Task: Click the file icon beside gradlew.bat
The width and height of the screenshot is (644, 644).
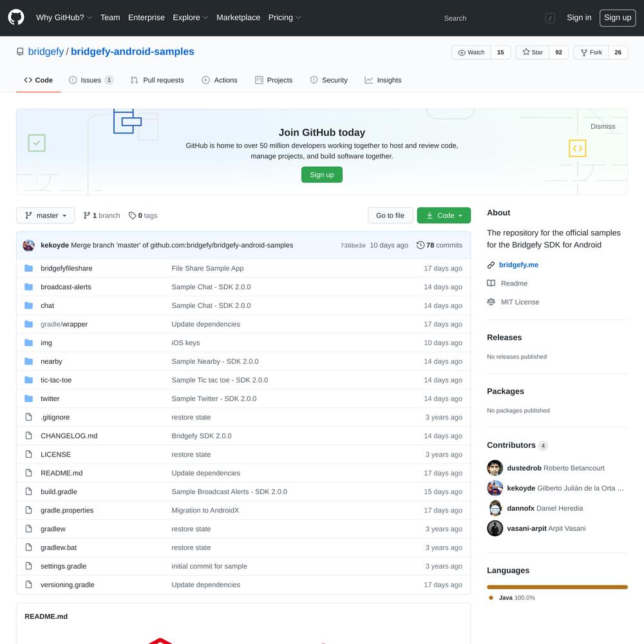Action: click(28, 547)
